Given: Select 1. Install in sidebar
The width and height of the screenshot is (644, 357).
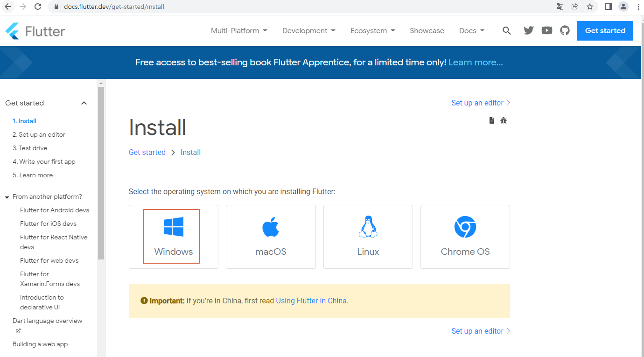Looking at the screenshot, I should [x=24, y=121].
